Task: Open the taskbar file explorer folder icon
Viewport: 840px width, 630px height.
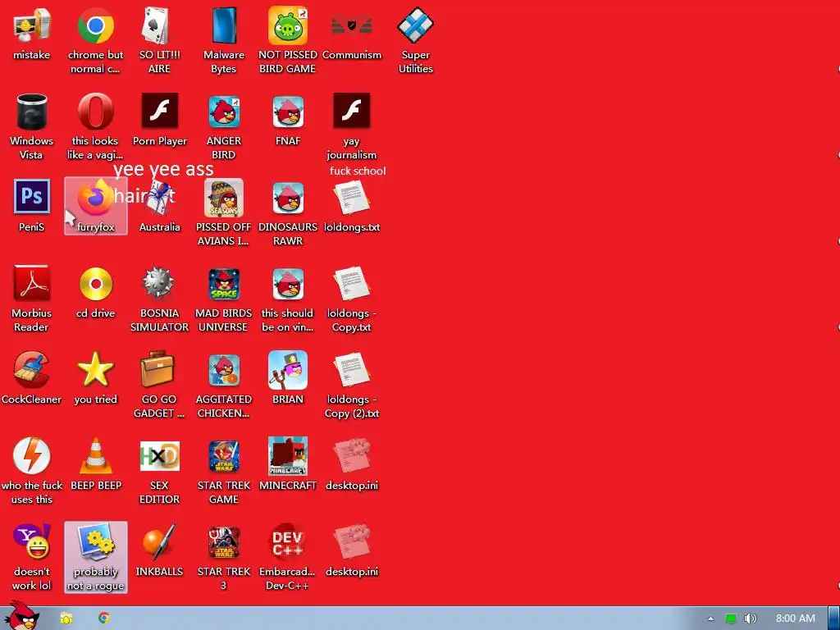Action: pos(66,619)
